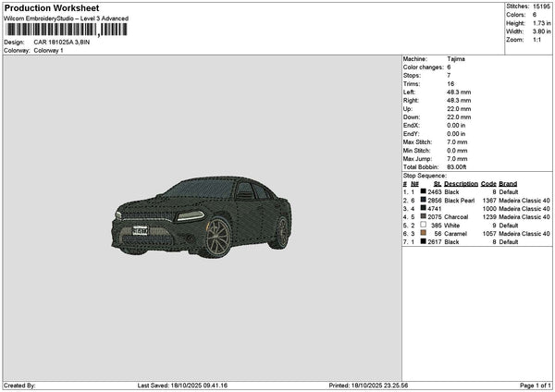Click the Black Pearl color swatch
Image resolution: width=555 pixels, height=392 pixels.
point(423,200)
